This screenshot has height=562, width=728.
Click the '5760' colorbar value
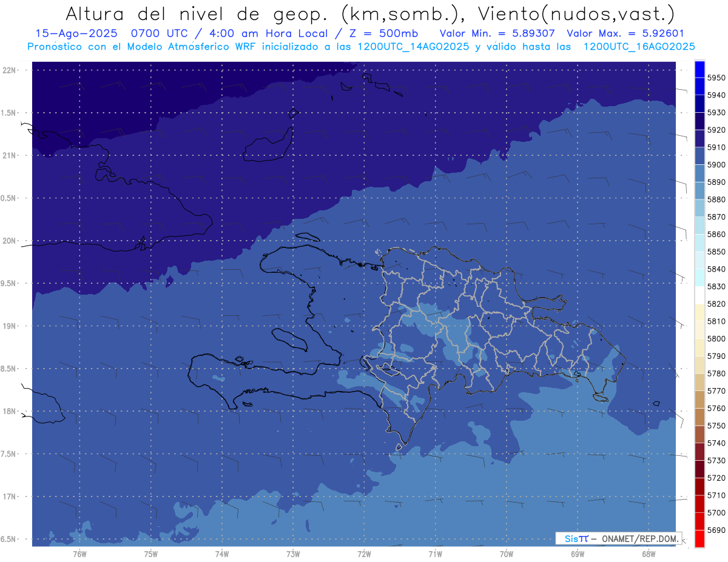click(716, 408)
